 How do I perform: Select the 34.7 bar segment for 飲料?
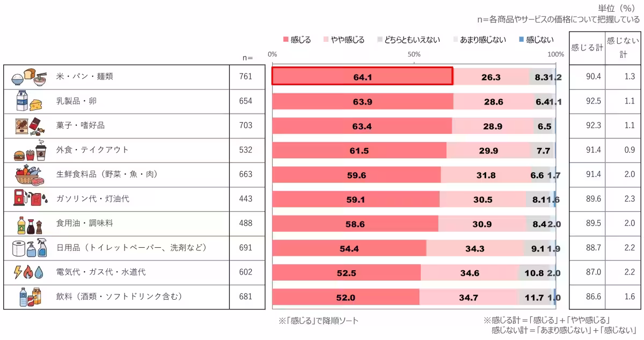[469, 297]
